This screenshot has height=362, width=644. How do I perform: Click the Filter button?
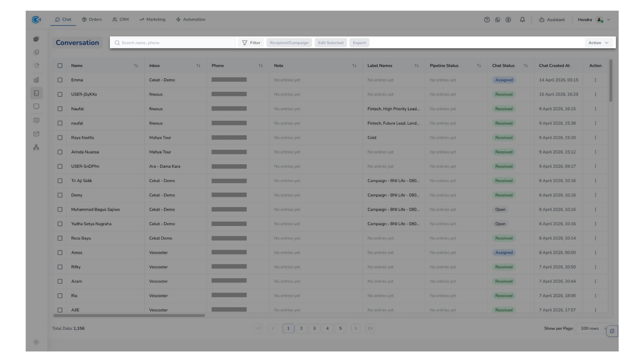[x=251, y=43]
